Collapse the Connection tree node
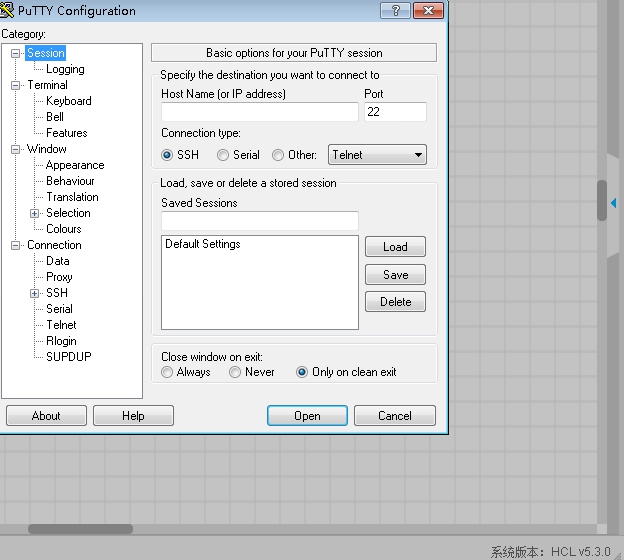Screen dimensions: 624x560 click(x=15, y=245)
